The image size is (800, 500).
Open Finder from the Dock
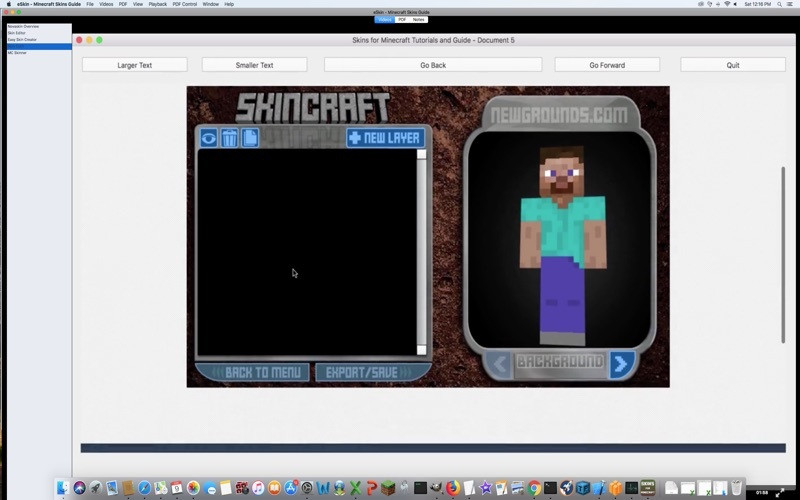point(63,488)
